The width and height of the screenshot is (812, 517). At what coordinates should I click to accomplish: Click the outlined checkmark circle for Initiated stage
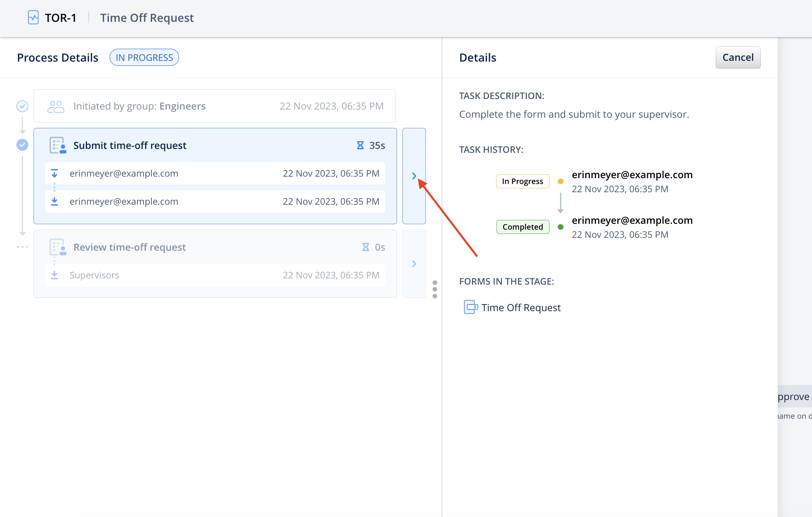[22, 106]
